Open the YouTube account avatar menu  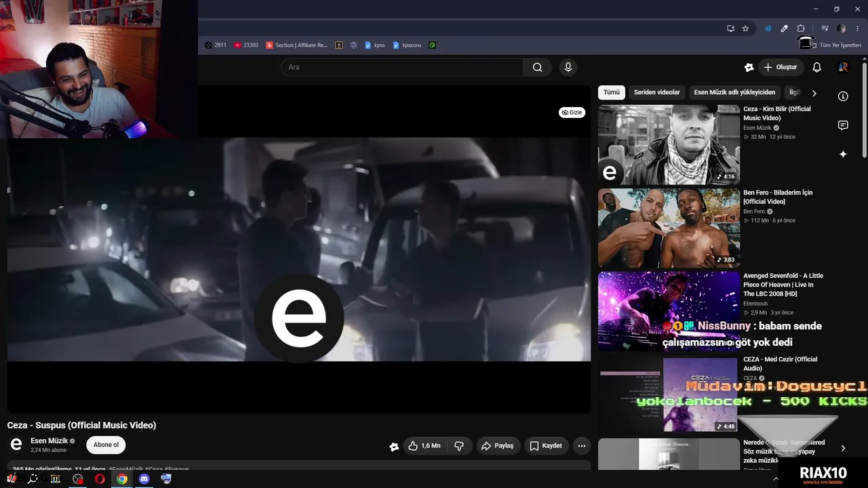(843, 67)
